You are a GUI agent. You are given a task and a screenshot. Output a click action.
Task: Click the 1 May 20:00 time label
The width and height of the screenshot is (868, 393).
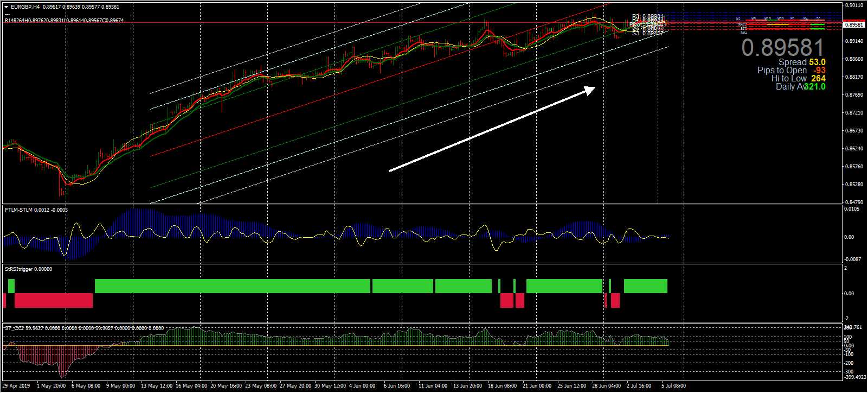(52, 386)
